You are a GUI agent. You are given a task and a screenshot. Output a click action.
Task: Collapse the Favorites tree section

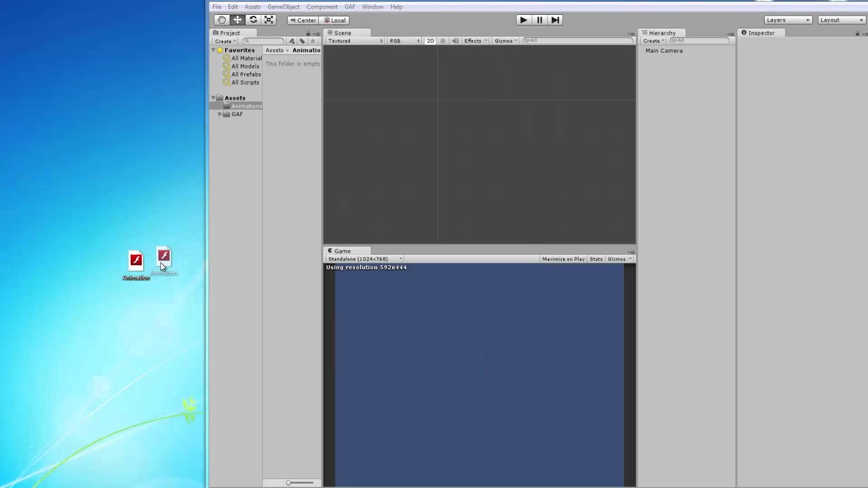pos(213,50)
